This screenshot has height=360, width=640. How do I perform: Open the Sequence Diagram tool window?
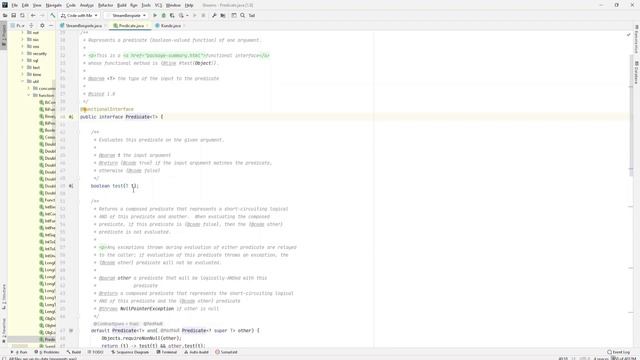point(130,352)
